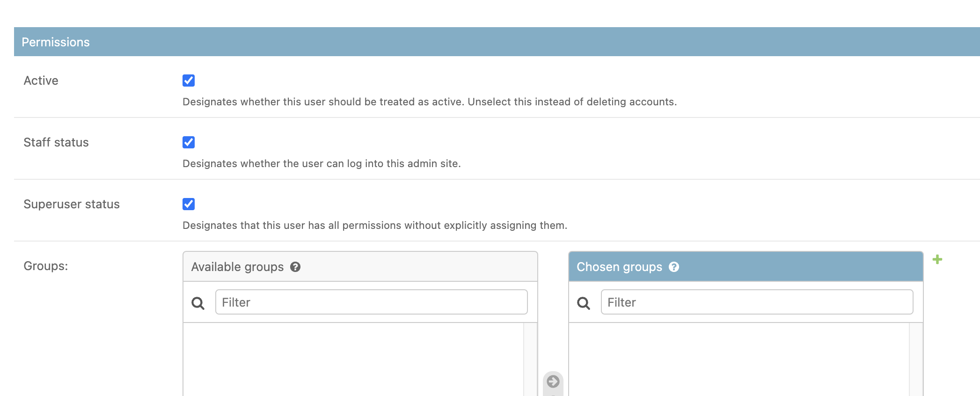Click the Available groups filter field
Screen dimensions: 980x396
tap(371, 302)
